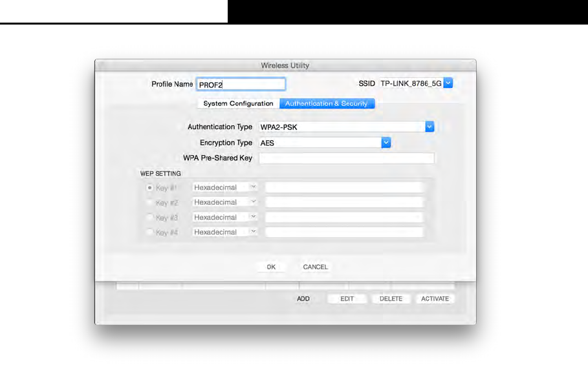This screenshot has height=367, width=588.
Task: Confirm with the OK button
Action: (271, 267)
